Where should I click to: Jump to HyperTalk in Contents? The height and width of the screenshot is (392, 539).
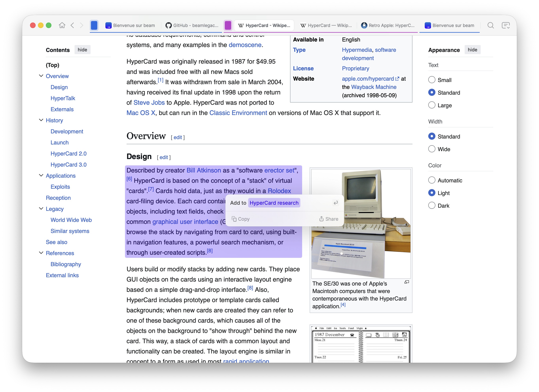click(63, 98)
